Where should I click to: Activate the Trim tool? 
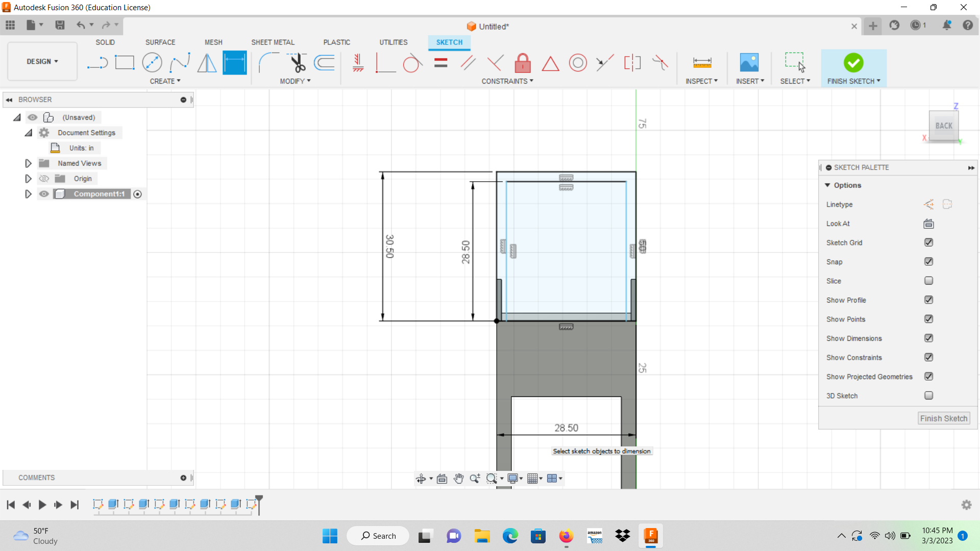[298, 62]
